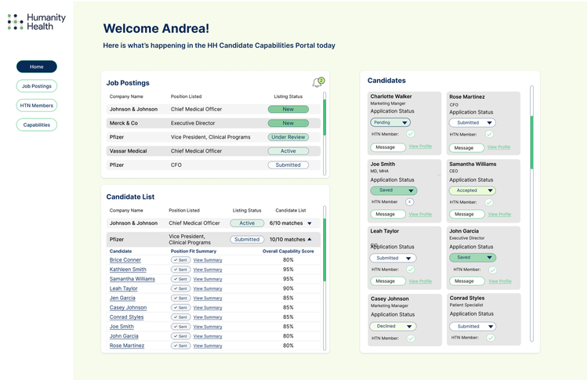Toggle HTN Member check for Conrad Styles
The width and height of the screenshot is (588, 380).
tap(491, 338)
